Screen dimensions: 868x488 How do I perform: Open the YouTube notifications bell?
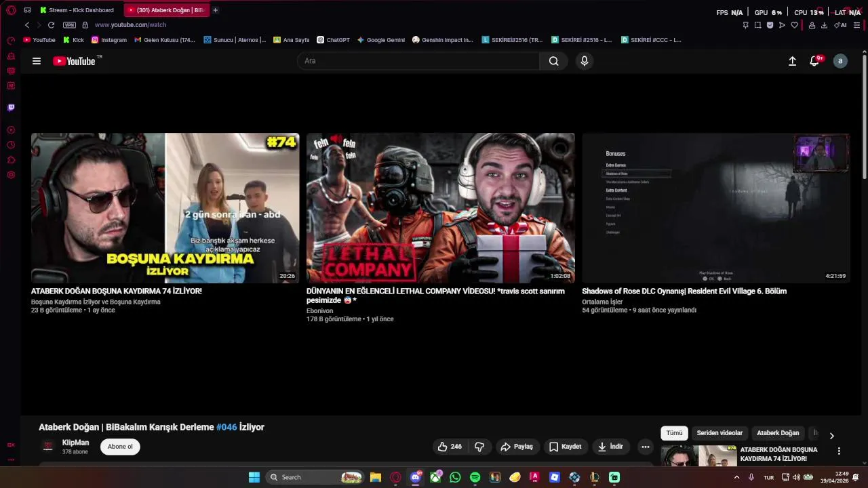click(x=816, y=60)
